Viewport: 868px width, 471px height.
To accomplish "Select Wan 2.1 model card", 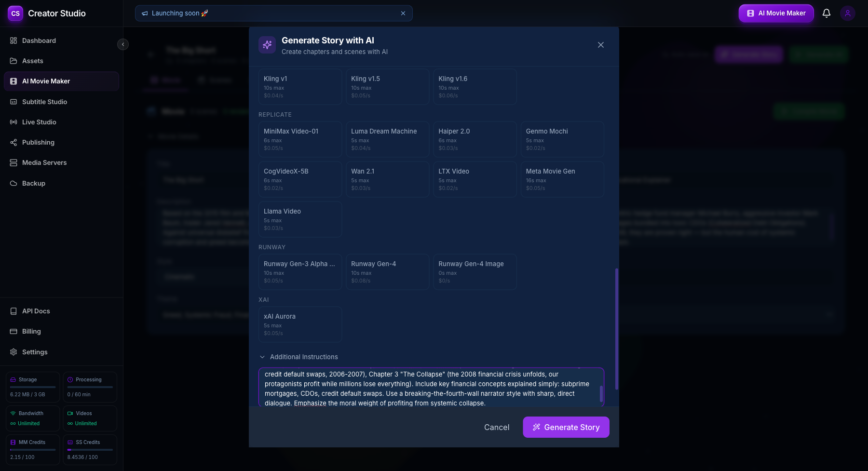I will pyautogui.click(x=388, y=179).
